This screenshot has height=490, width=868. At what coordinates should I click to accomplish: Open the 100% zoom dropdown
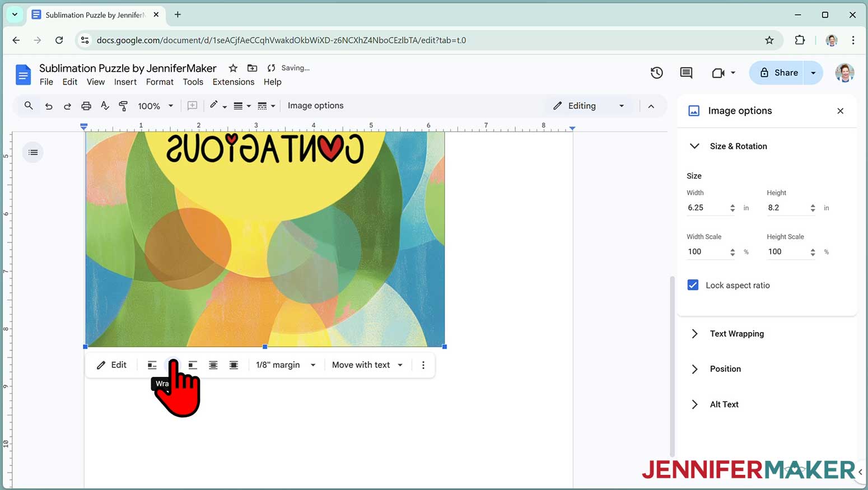(156, 106)
